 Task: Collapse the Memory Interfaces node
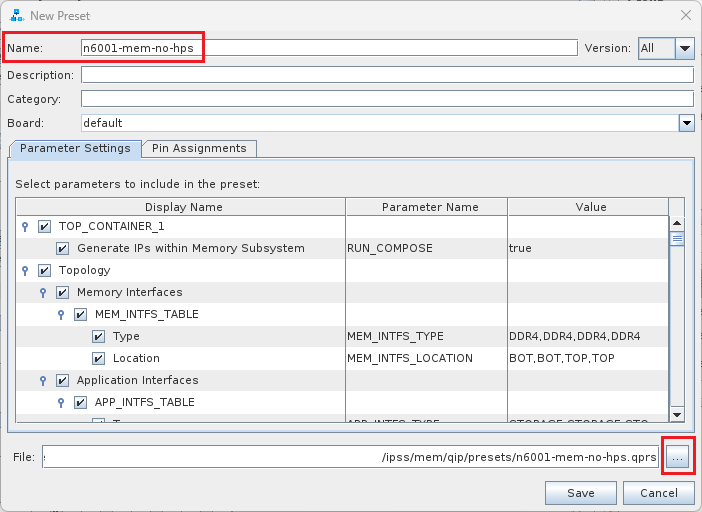pos(43,292)
